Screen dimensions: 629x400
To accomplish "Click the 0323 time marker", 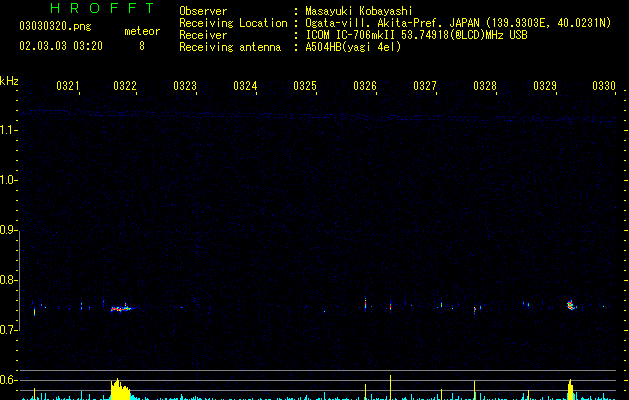I will pos(185,86).
